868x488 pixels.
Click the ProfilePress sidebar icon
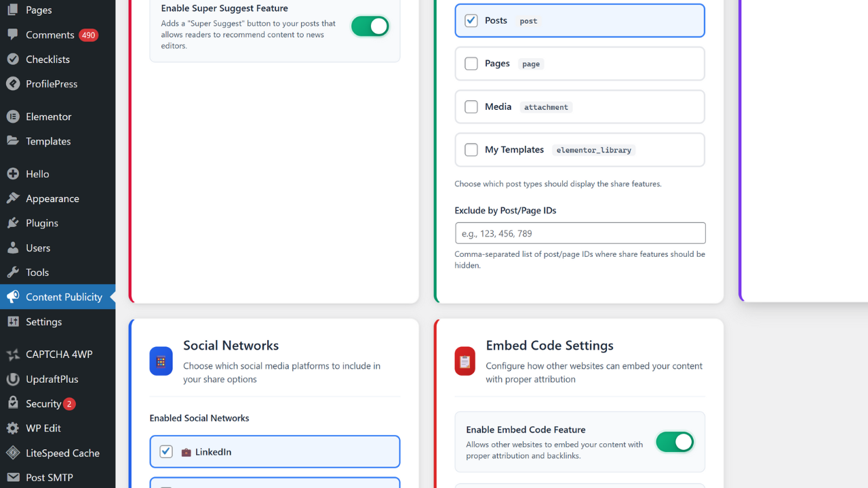point(13,84)
